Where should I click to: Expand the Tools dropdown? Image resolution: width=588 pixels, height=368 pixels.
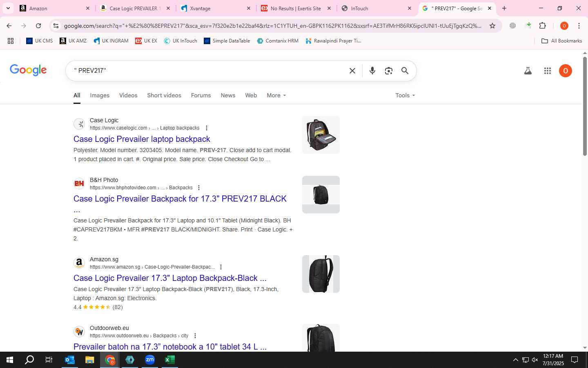click(x=405, y=95)
